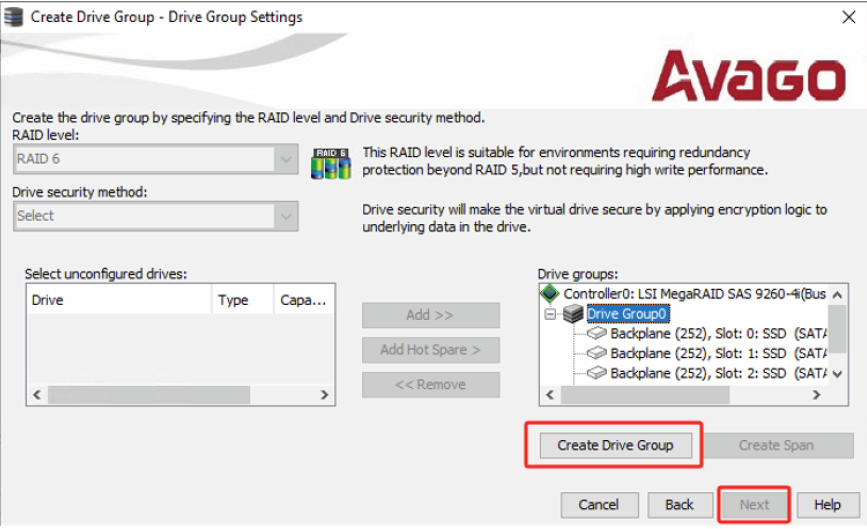Select Controller0 LSI MegaRAID SAS 9260-4i node
The height and width of the screenshot is (529, 867).
pyautogui.click(x=694, y=294)
